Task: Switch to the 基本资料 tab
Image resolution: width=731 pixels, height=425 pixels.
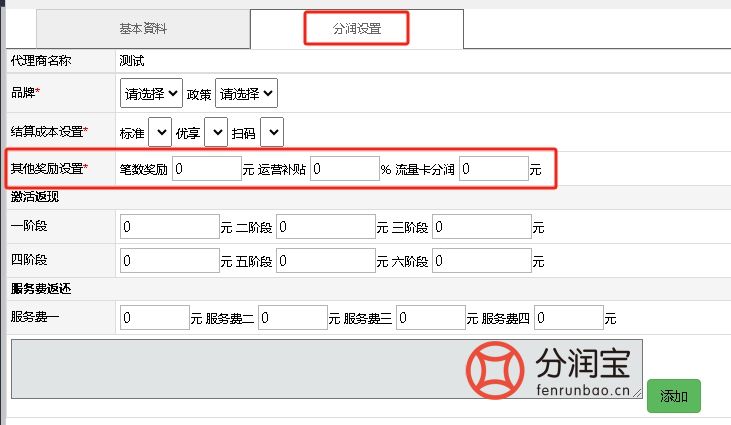Action: [x=129, y=28]
